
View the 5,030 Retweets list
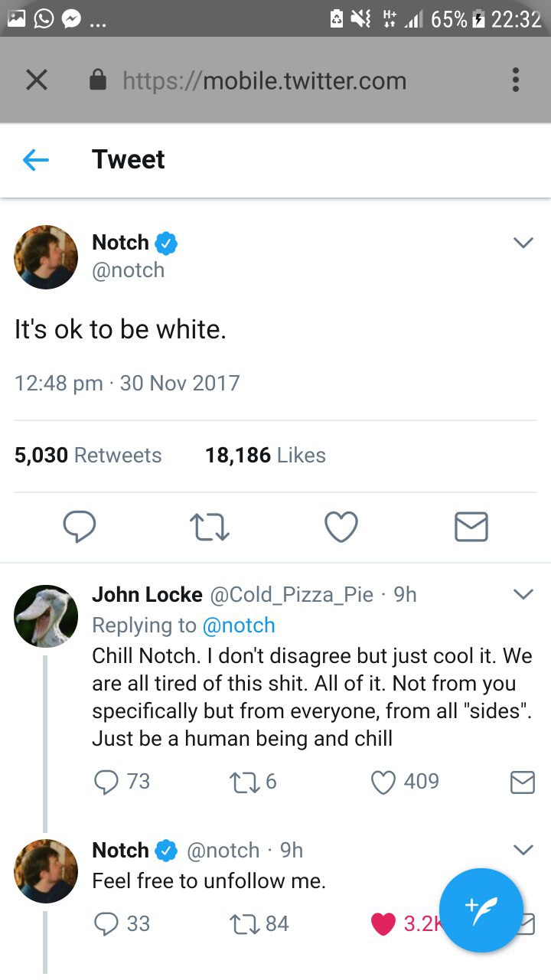[x=88, y=456]
